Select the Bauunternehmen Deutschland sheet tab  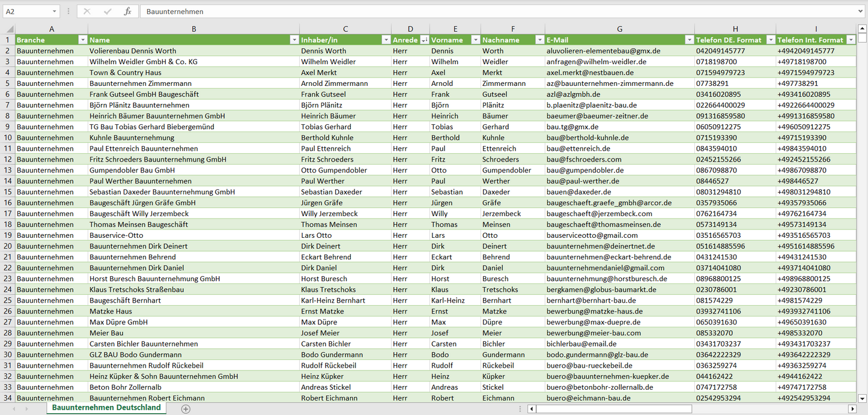tap(106, 408)
